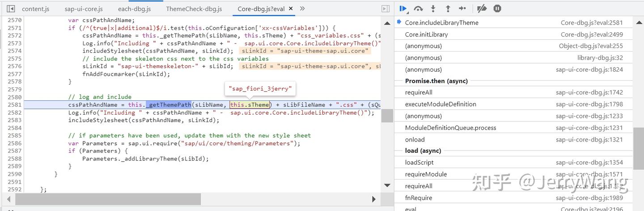
Task: Open the each-dbg.js tab
Action: pos(134,9)
